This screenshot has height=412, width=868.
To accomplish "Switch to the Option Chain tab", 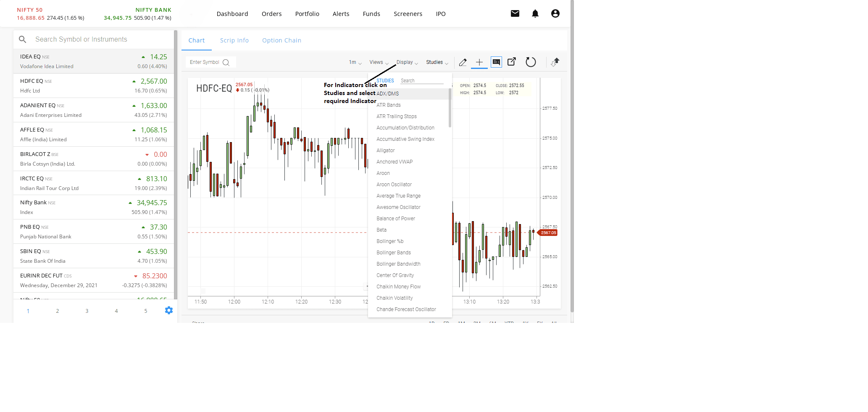I will tap(281, 40).
